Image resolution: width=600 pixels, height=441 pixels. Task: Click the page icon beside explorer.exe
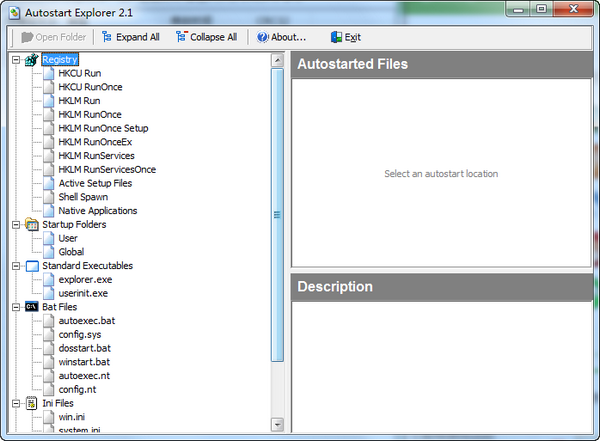point(48,280)
